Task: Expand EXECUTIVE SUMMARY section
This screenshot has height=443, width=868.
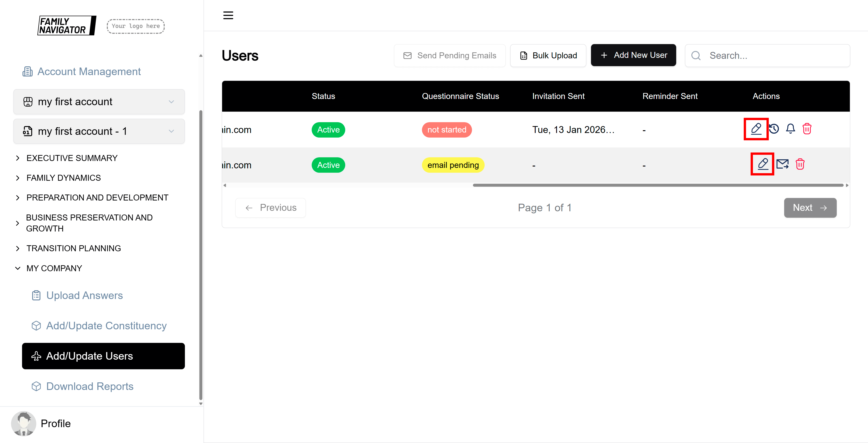Action: [72, 158]
